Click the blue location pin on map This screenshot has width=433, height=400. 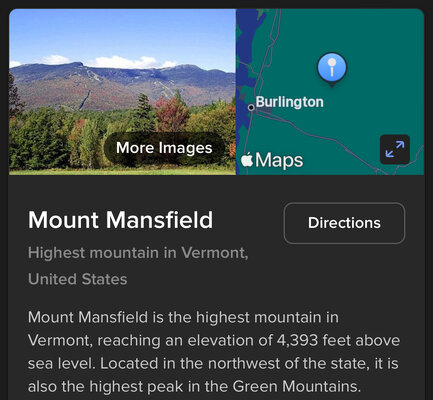(x=332, y=70)
